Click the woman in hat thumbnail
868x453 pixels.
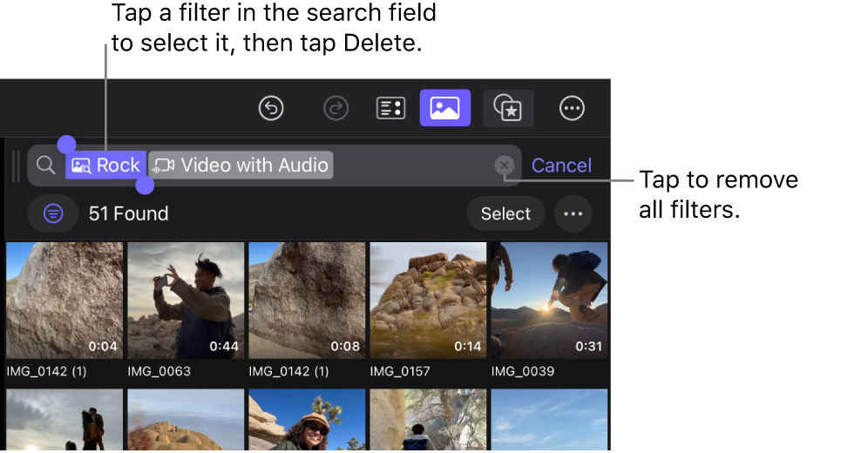point(307,421)
